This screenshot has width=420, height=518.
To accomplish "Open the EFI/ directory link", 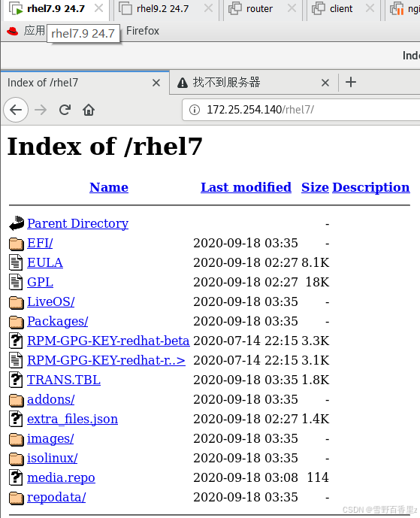I will 40,243.
